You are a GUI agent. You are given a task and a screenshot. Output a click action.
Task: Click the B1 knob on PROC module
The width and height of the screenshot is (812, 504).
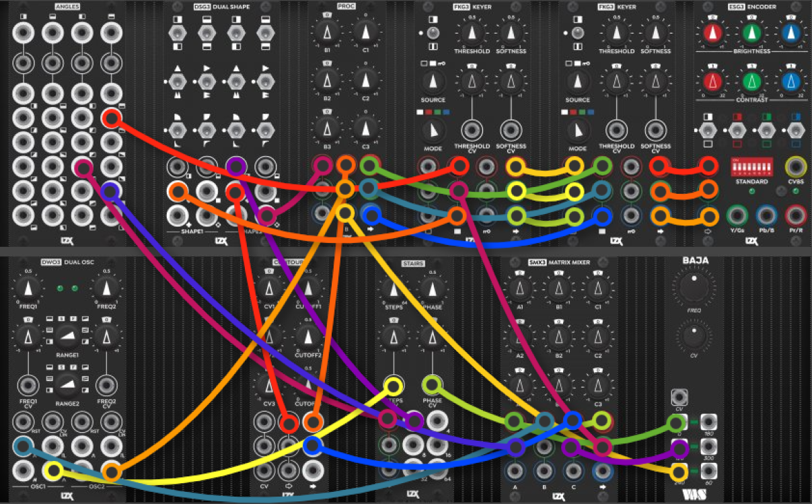[x=327, y=31]
